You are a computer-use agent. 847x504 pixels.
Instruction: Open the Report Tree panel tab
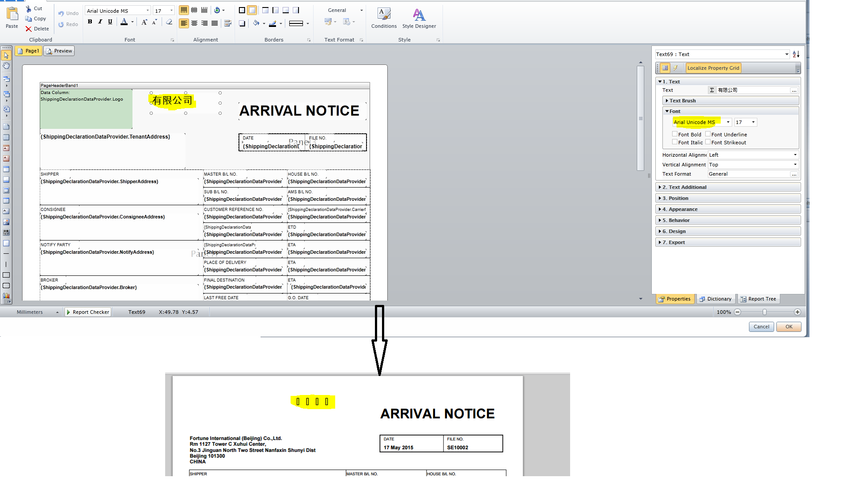pyautogui.click(x=758, y=299)
